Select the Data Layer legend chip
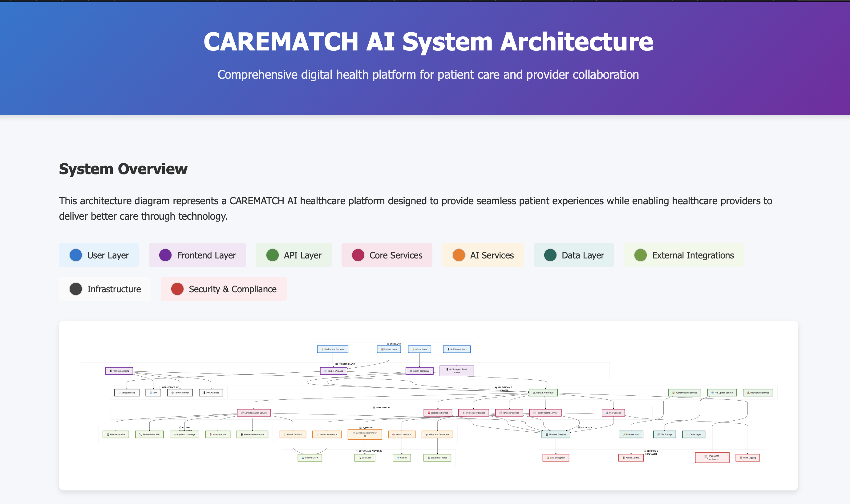This screenshot has width=850, height=504. (573, 255)
